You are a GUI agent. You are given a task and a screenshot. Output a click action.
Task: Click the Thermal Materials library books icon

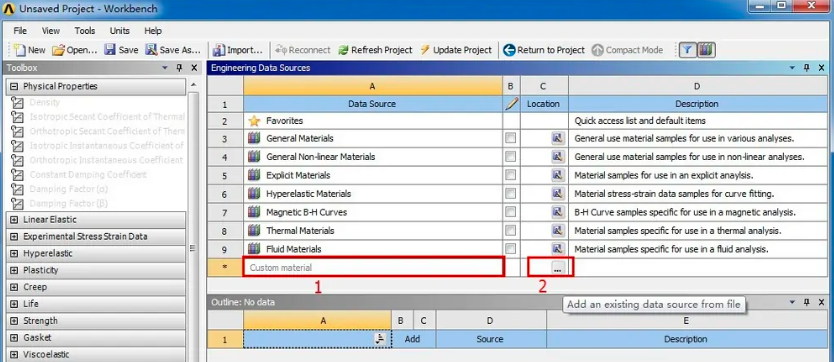pyautogui.click(x=254, y=231)
